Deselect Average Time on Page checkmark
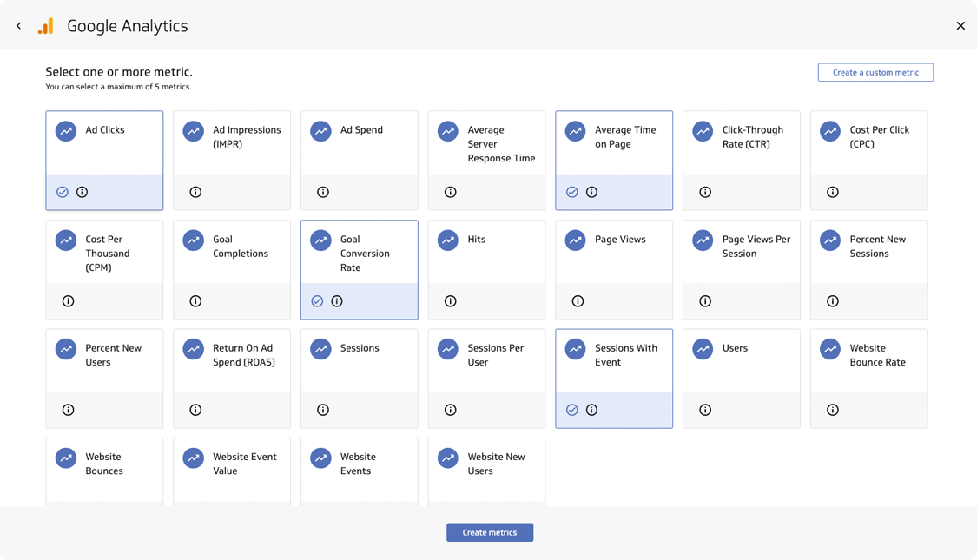The height and width of the screenshot is (560, 977). pos(572,192)
